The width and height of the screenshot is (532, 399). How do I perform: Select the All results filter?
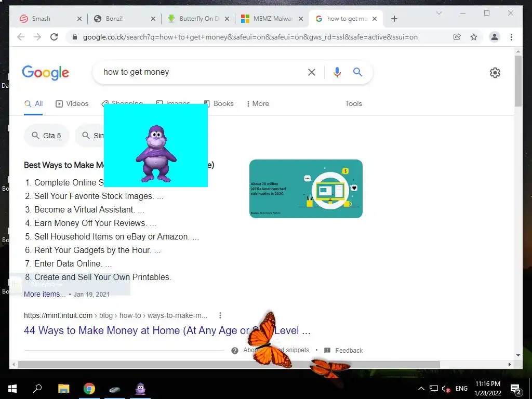click(34, 104)
